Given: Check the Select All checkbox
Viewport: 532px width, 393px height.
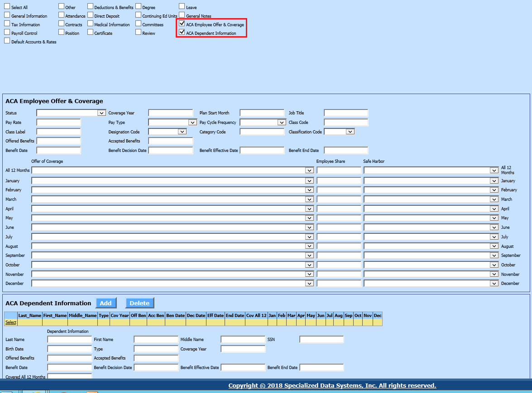Looking at the screenshot, I should click(7, 6).
